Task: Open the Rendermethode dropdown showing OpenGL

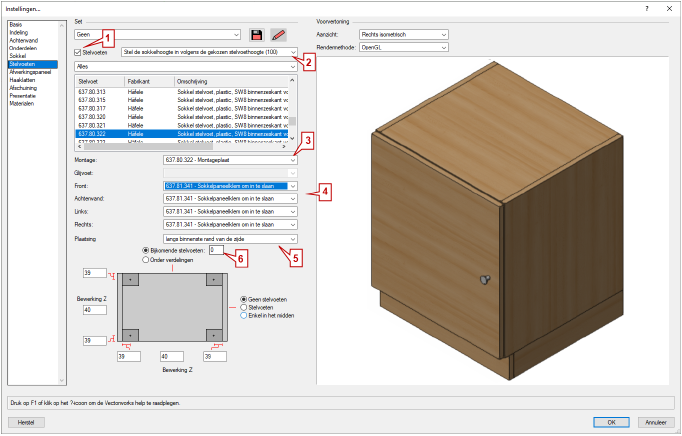Action: click(x=404, y=47)
